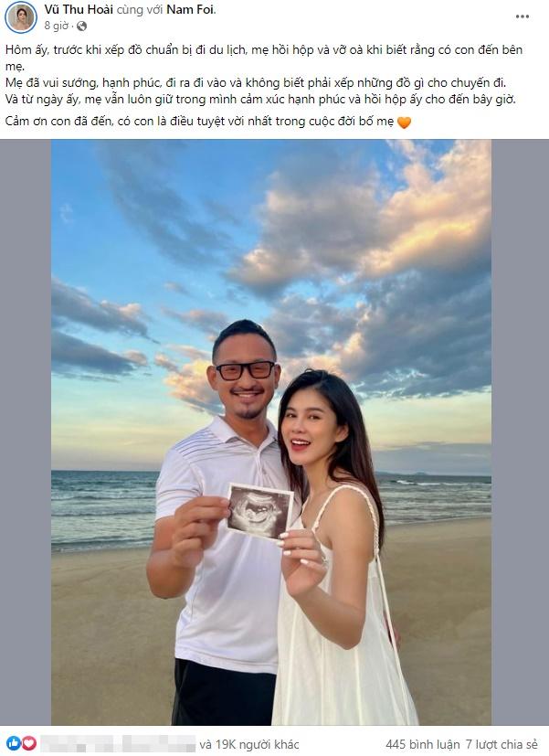Open the '7 lượt chia sẻ' shares list
Screen dimensions: 549x756
pyautogui.click(x=501, y=744)
